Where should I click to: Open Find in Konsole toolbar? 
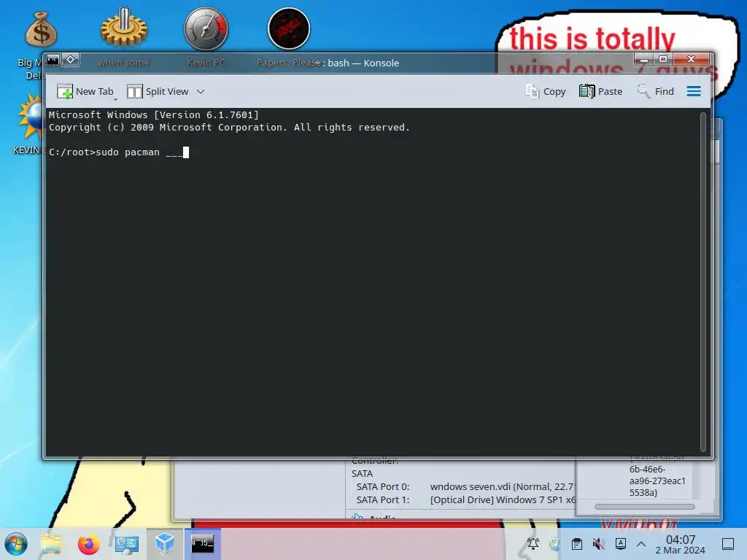656,91
